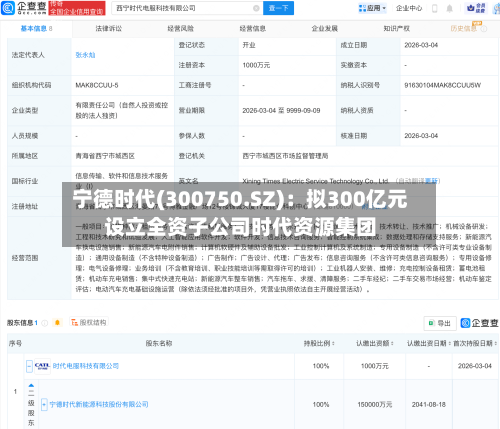Click registrar 西宁市城西区市场监督管理局

[x=285, y=156]
